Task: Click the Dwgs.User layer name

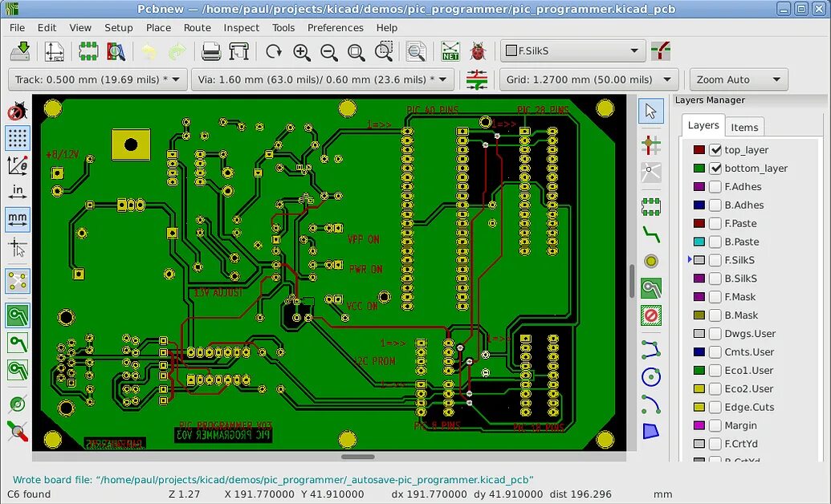Action: click(x=750, y=334)
